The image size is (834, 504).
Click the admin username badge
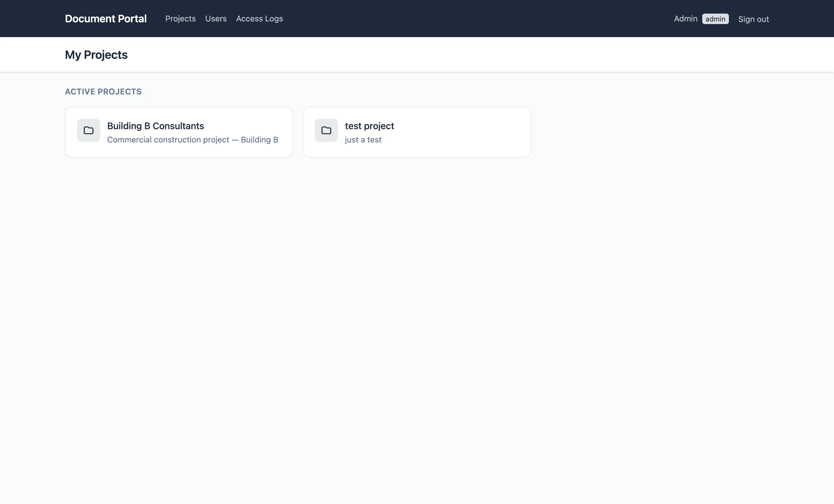715,19
